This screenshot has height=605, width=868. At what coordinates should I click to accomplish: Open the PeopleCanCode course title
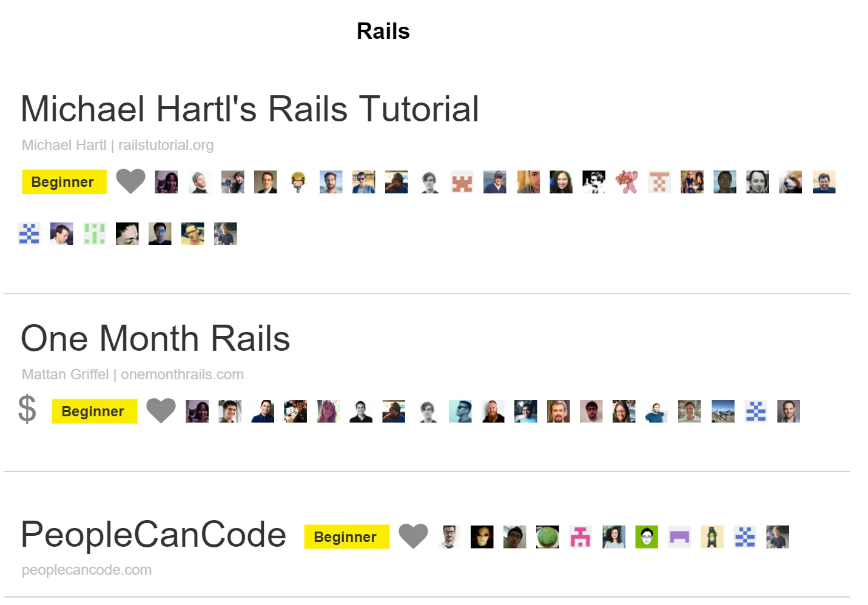[x=153, y=535]
